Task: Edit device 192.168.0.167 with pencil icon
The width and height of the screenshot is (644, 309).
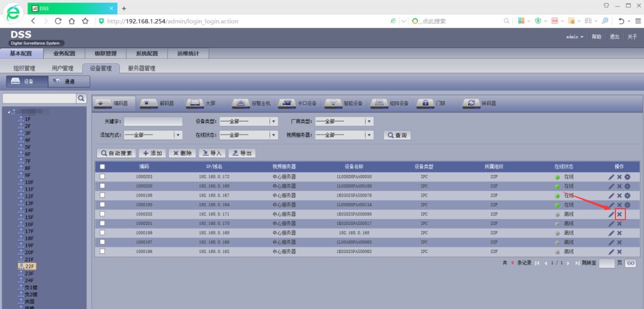Action: coord(612,196)
